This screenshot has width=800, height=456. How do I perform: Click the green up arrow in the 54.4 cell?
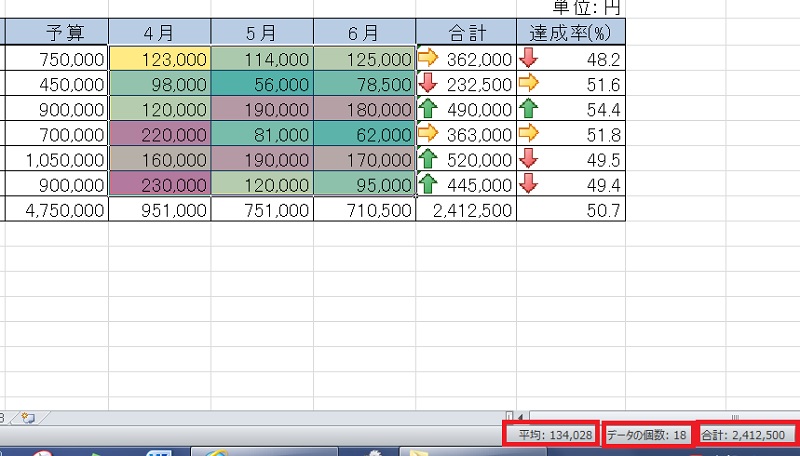529,108
